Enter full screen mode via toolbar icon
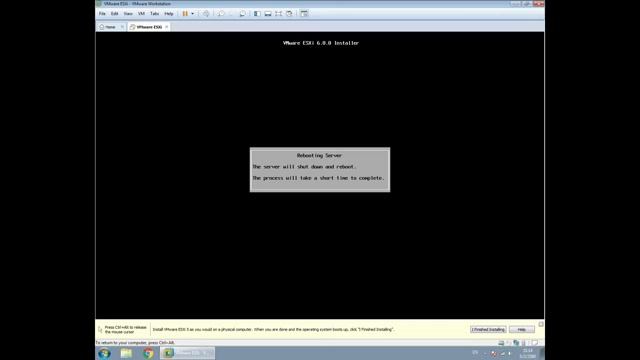The height and width of the screenshot is (360, 640). click(x=278, y=13)
